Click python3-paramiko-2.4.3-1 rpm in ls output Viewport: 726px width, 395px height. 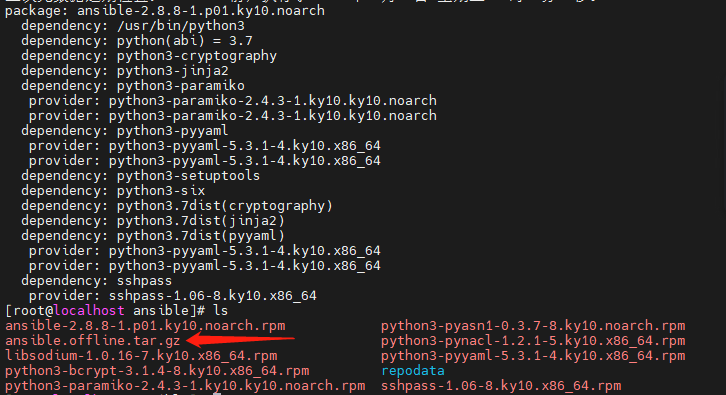[x=185, y=386]
